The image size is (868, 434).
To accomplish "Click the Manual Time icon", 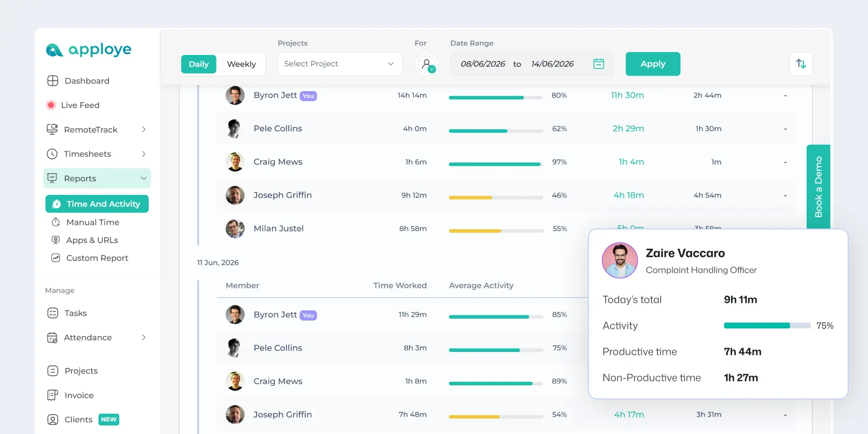I will click(x=56, y=222).
